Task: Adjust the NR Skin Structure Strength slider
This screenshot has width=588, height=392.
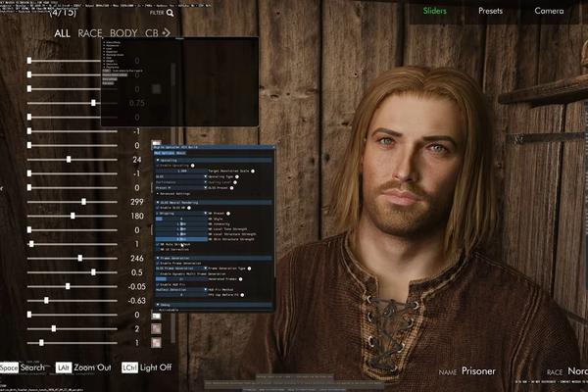Action: 181,239
